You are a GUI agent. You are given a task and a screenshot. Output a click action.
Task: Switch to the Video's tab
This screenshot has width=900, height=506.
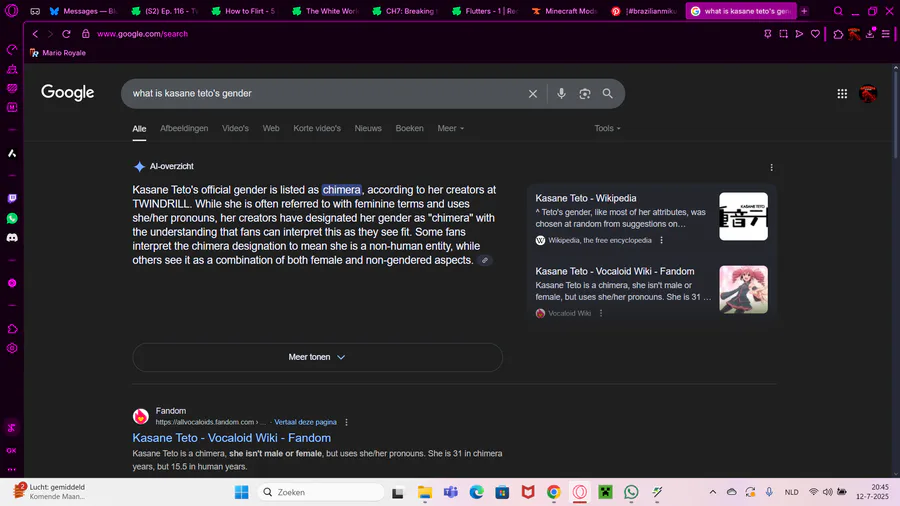click(235, 129)
